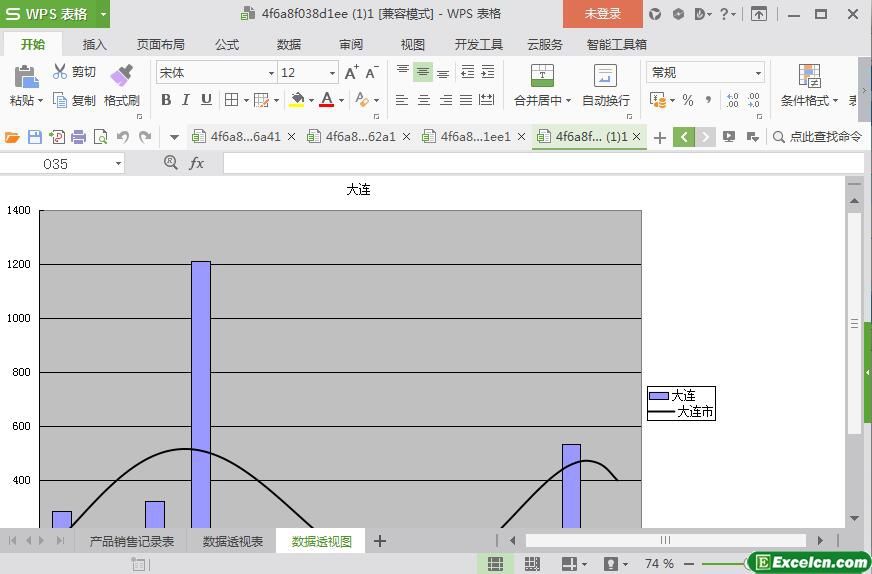
Task: Switch to the 产品销售记录表 sheet tab
Action: click(131, 541)
